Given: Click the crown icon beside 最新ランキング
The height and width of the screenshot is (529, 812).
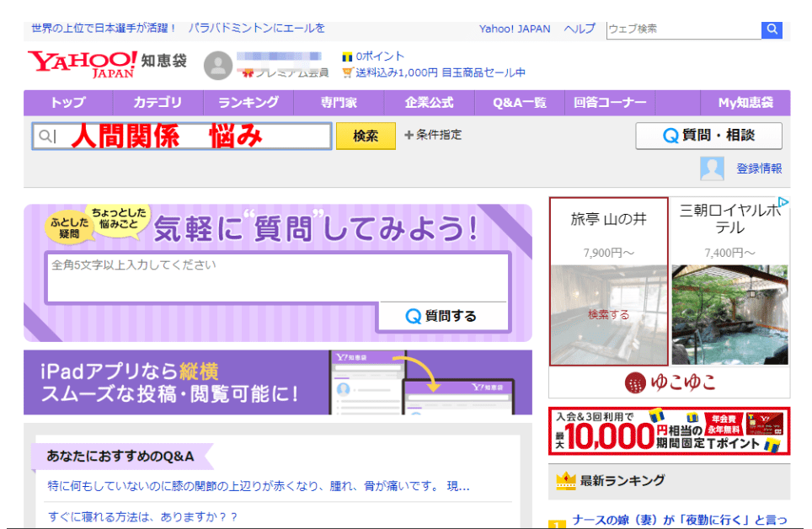Looking at the screenshot, I should point(566,481).
